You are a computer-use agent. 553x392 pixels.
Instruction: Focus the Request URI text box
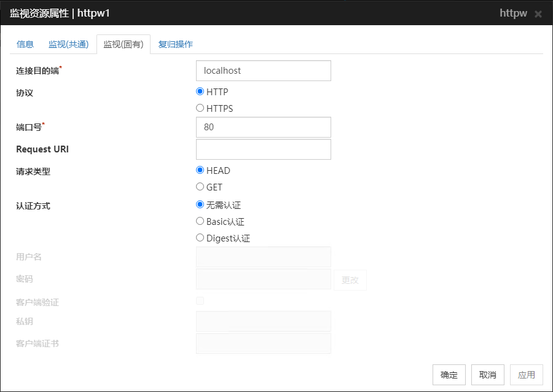tap(263, 149)
